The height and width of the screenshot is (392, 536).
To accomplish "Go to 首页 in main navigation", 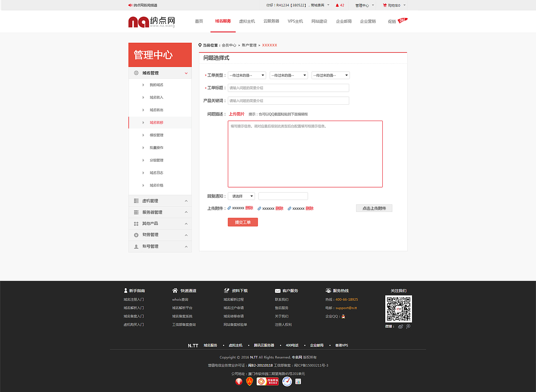I will (199, 21).
